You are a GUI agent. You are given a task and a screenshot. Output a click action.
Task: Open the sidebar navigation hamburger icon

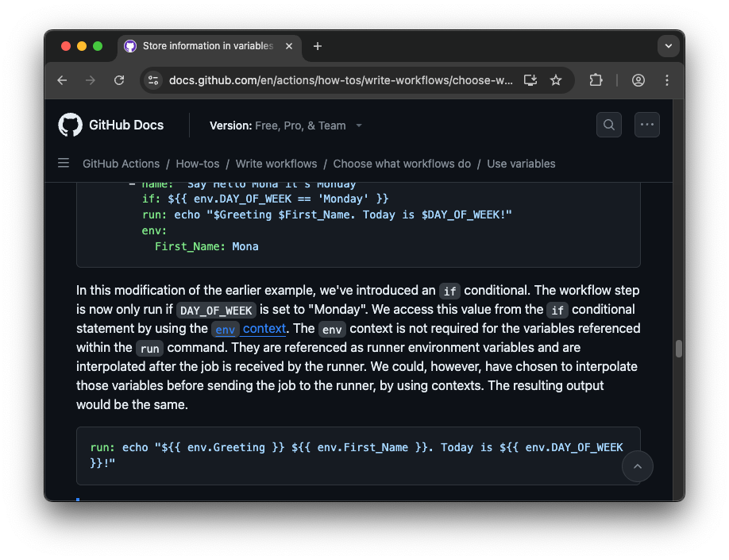click(64, 163)
